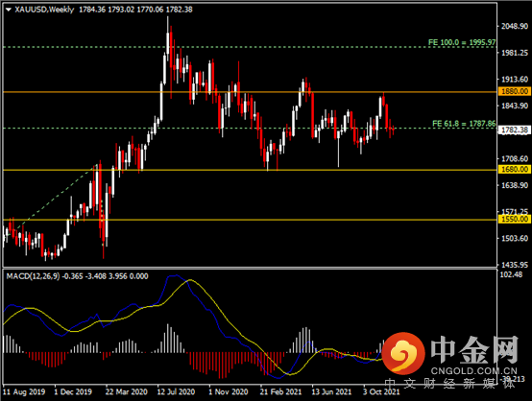Select the MACD(12,26,9) indicator label

pos(33,276)
